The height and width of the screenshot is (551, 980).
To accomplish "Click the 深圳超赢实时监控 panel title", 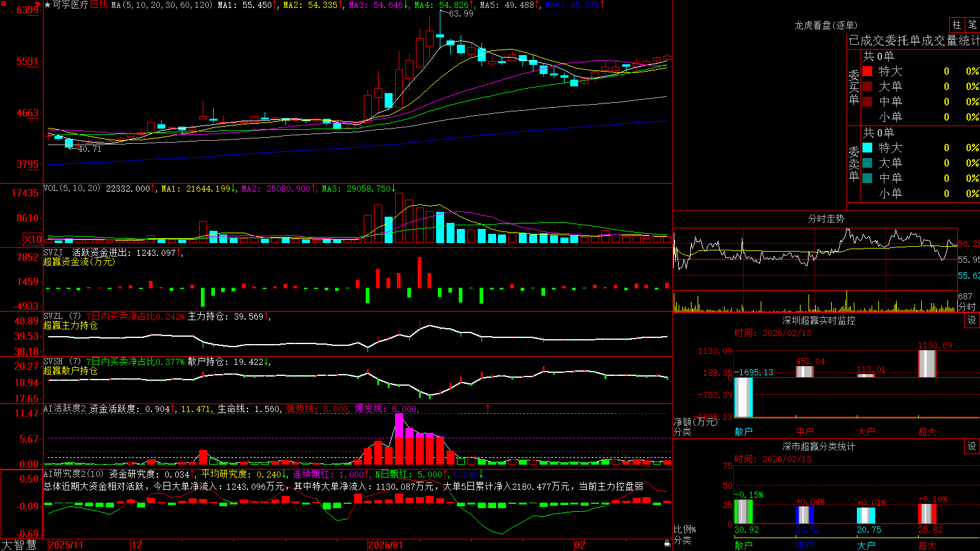I will point(818,320).
